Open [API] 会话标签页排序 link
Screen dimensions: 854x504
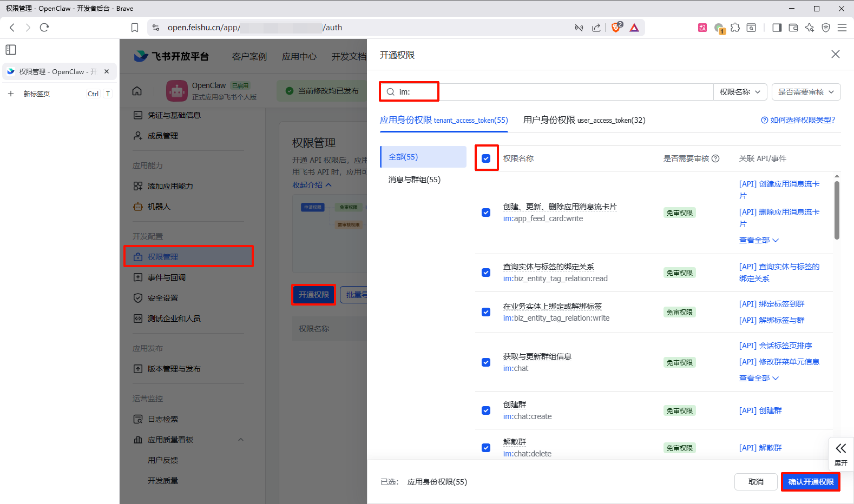click(x=776, y=346)
